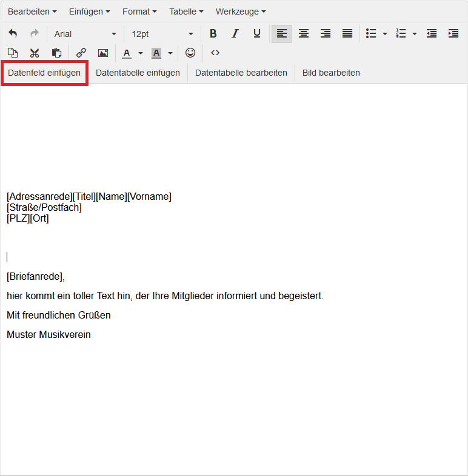Image resolution: width=468 pixels, height=476 pixels.
Task: Click the [PLZ] placeholder
Action: coord(18,218)
